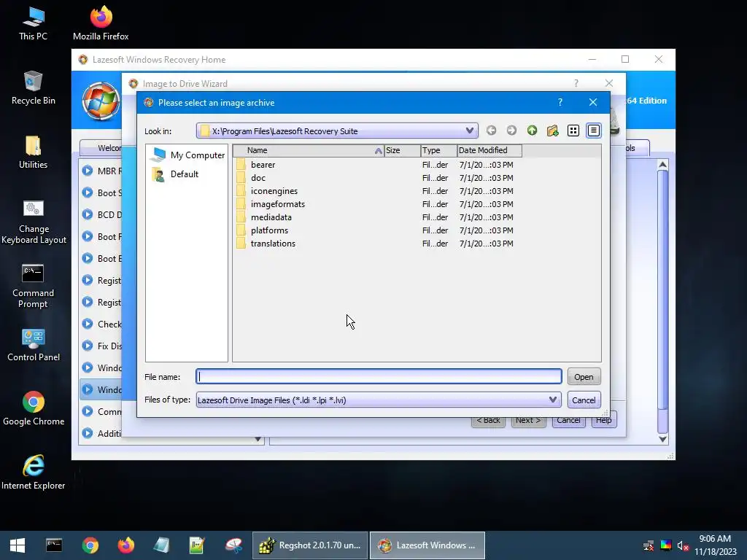Select the translations folder

[x=273, y=244]
